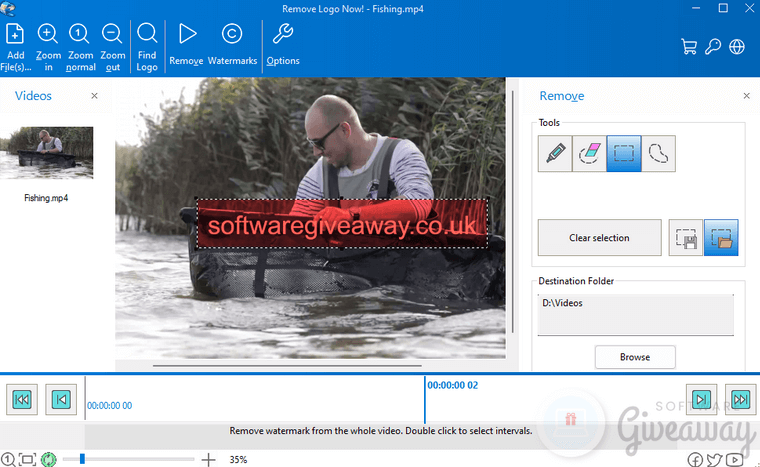Select the Fishing.mp4 video thumbnail
Screen dimensions: 760x467
(47, 153)
